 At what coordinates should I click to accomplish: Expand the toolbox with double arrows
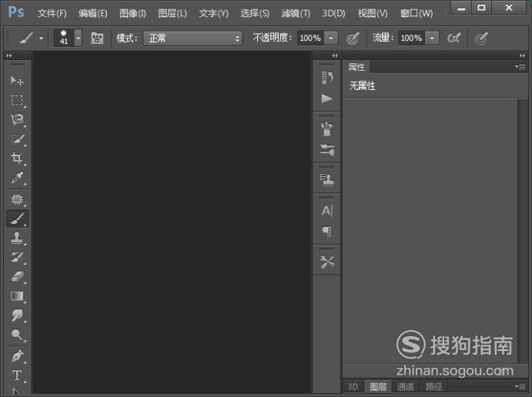point(9,55)
